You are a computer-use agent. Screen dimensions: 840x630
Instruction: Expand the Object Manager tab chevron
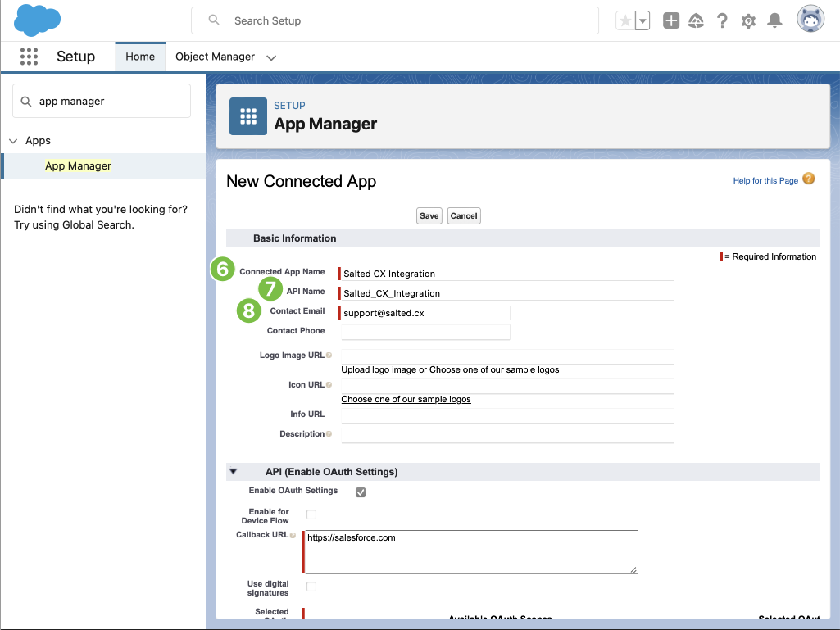[x=271, y=57]
